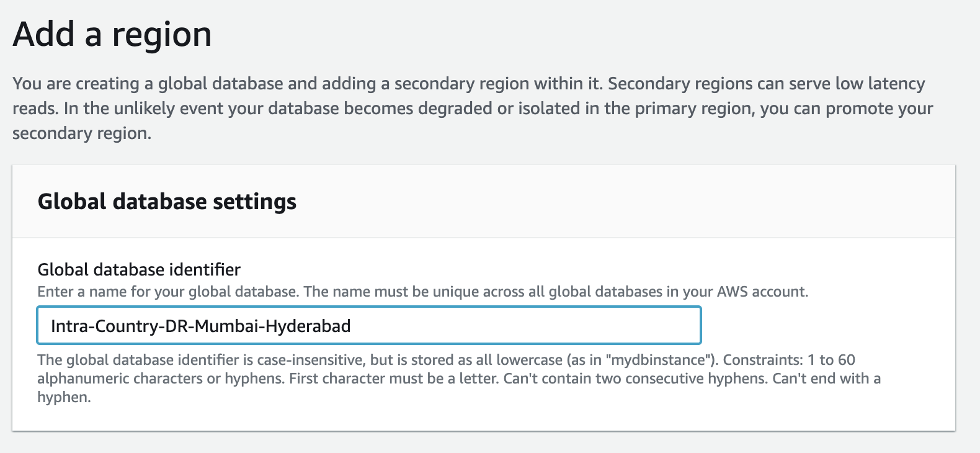Screen dimensions: 980x453
Task: Click the 'Enter a name for your global database' hint
Action: 167,292
